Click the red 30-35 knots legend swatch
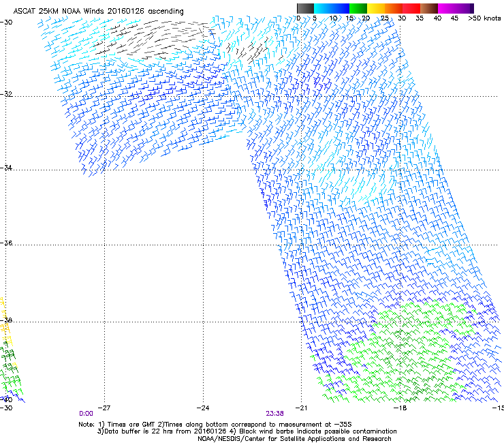Image resolution: width=504 pixels, height=443 pixels. click(x=411, y=8)
